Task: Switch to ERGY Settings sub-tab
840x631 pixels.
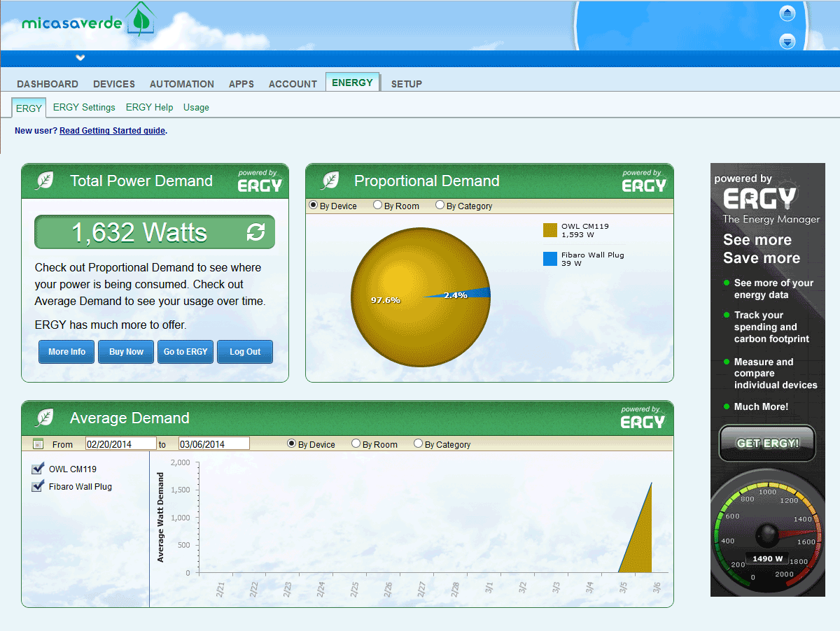Action: (x=84, y=108)
